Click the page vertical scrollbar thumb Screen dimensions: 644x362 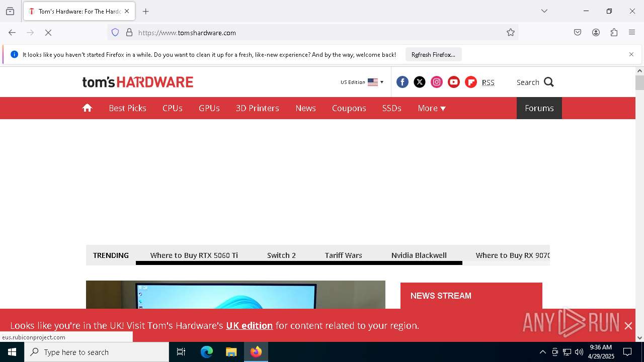[639, 83]
